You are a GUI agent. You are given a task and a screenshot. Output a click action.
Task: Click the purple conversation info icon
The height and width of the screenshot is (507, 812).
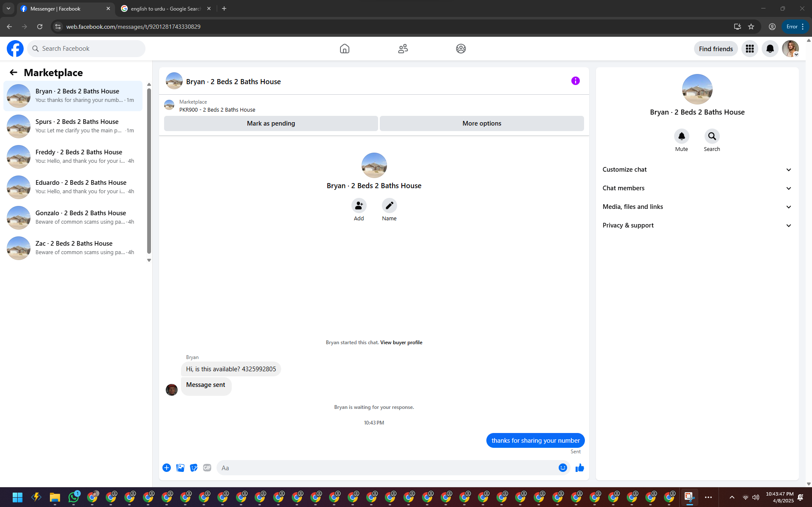click(x=575, y=81)
